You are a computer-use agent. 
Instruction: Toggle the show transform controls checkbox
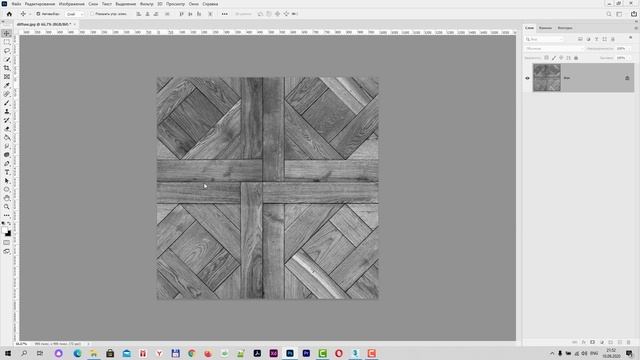92,14
